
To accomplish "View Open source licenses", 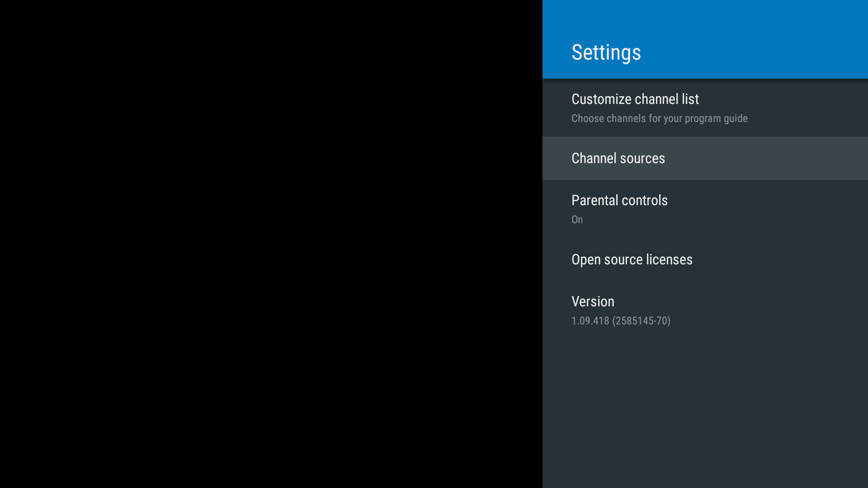I will (632, 259).
